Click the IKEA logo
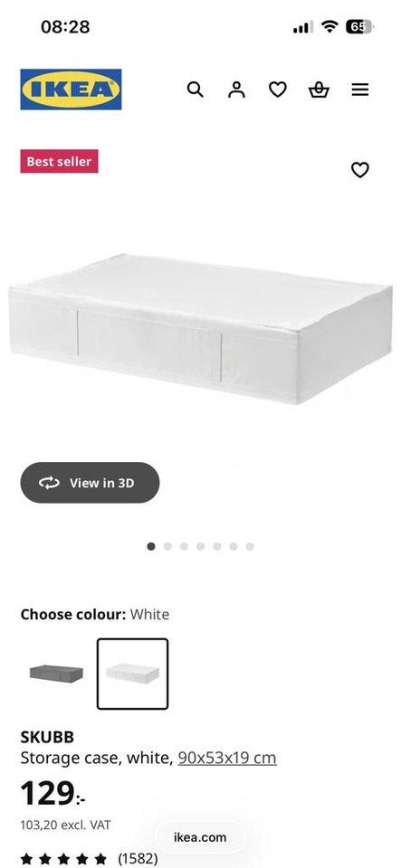 [x=71, y=90]
